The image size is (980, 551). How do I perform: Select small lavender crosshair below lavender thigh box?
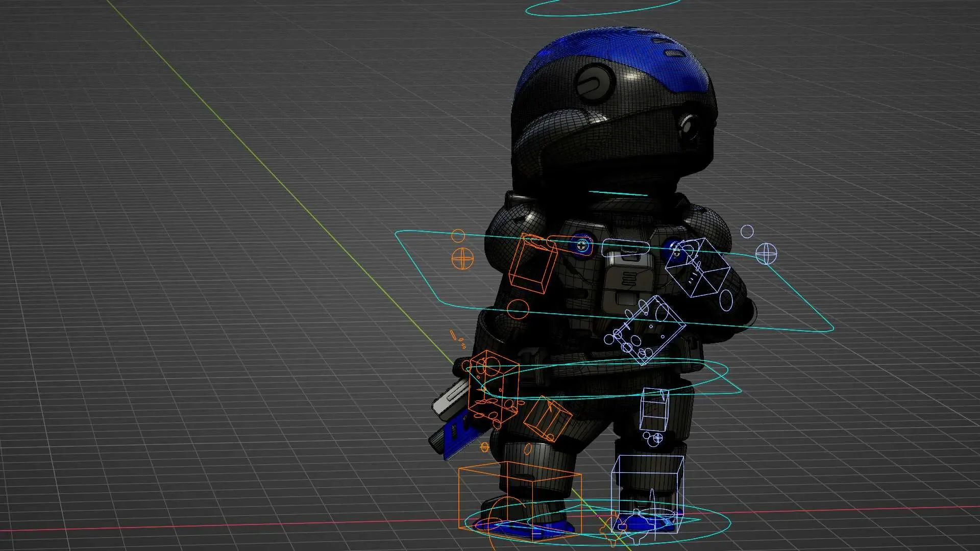click(x=657, y=438)
